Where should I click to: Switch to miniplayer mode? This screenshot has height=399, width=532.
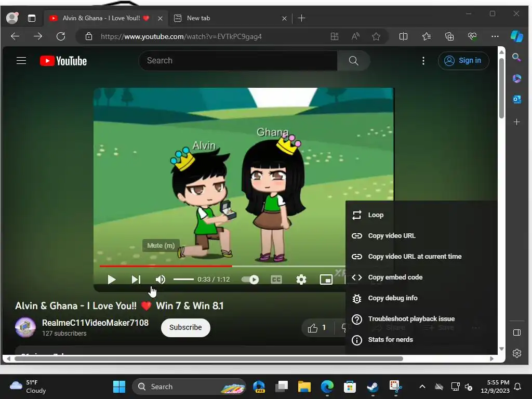click(x=326, y=280)
